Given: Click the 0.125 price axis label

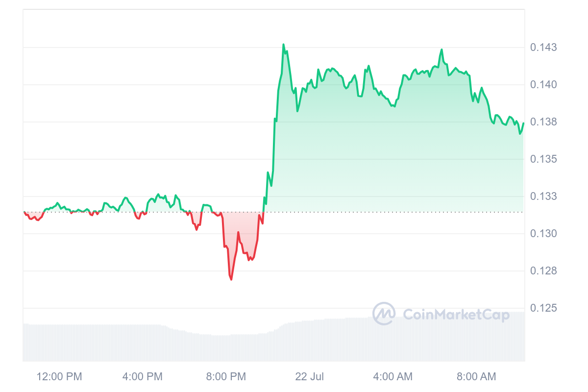Looking at the screenshot, I should click(543, 308).
